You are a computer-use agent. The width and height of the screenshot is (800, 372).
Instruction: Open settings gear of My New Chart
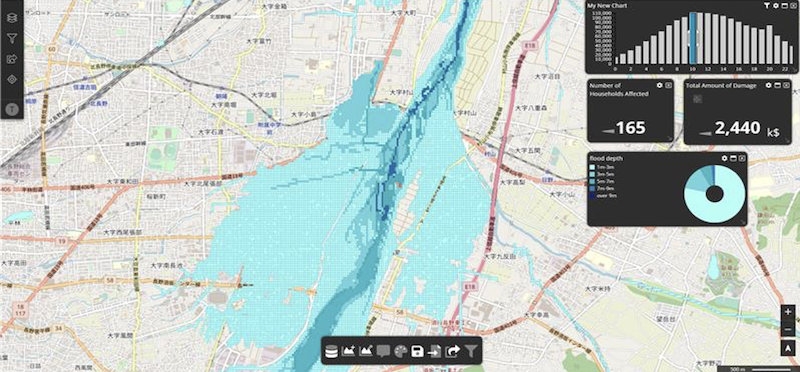tap(776, 6)
